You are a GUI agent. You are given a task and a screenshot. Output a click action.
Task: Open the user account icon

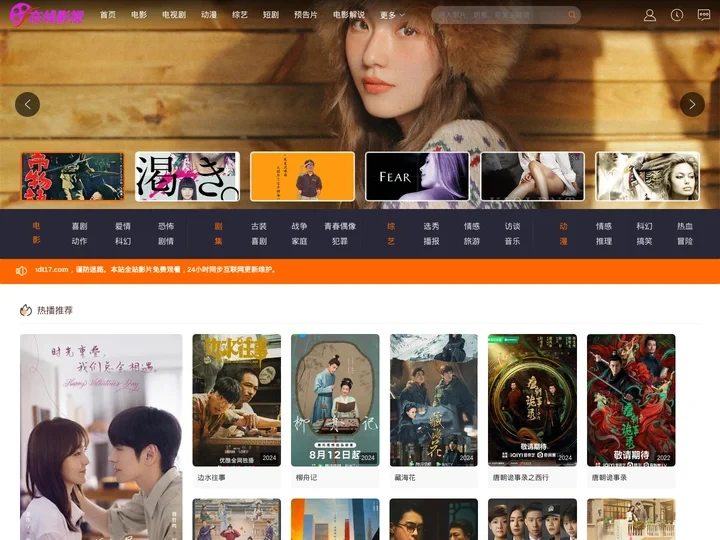(x=649, y=15)
